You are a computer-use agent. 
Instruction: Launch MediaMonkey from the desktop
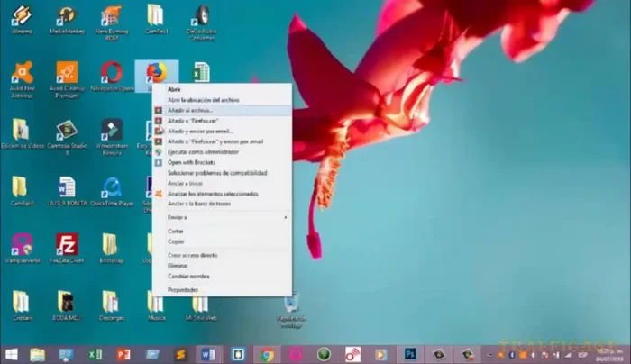click(67, 19)
